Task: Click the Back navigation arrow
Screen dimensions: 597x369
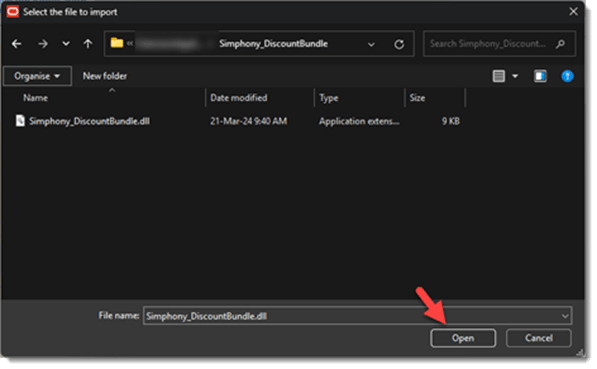Action: coord(16,44)
